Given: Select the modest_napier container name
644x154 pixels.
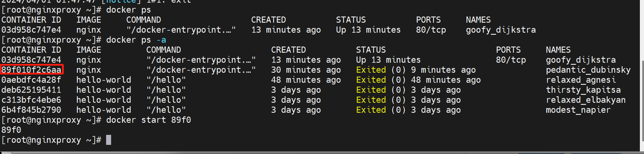Looking at the screenshot, I should (578, 110).
